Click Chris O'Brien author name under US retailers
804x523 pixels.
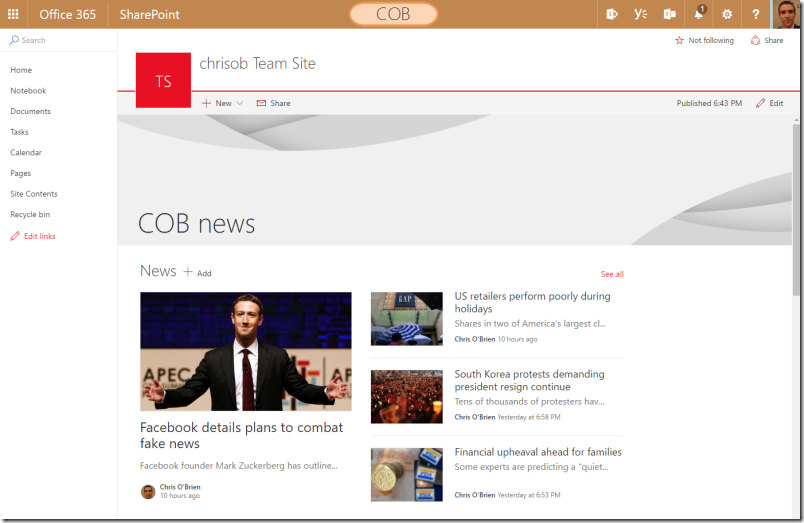(475, 339)
